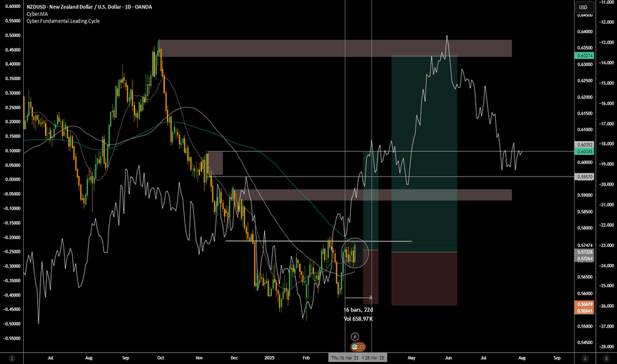Click the NZDUSD symbol title
Viewport: 617px width, 364px height.
(x=89, y=7)
